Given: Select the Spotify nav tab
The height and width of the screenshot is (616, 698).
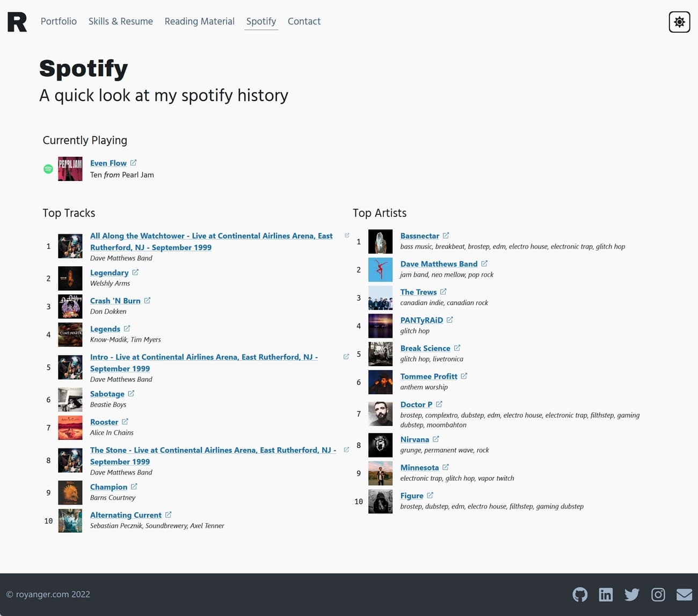Looking at the screenshot, I should tap(261, 21).
